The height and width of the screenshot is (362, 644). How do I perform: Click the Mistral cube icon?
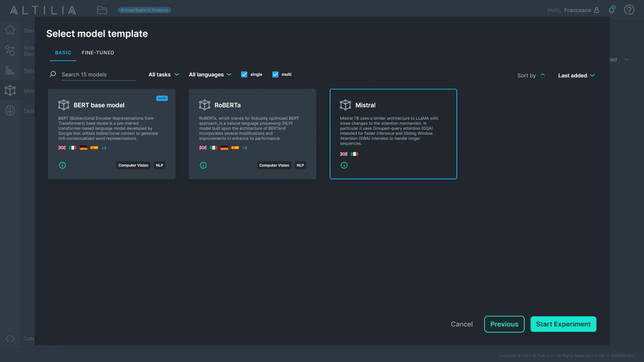point(345,105)
